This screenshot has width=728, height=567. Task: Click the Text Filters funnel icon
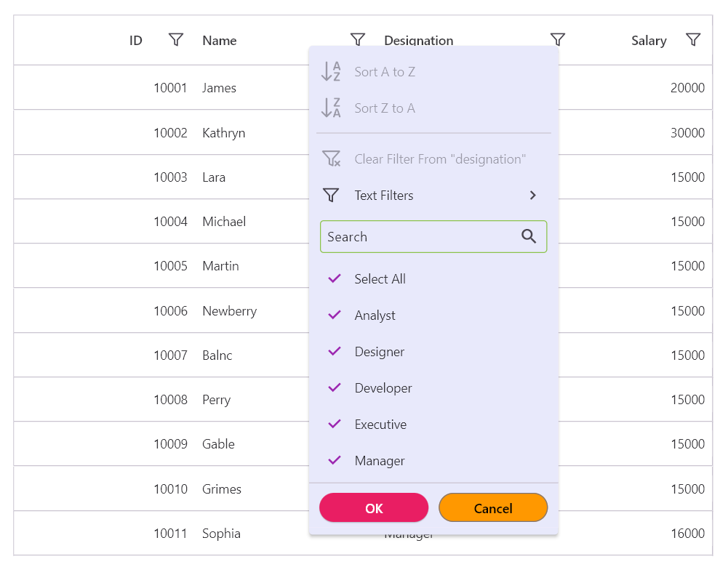331,196
